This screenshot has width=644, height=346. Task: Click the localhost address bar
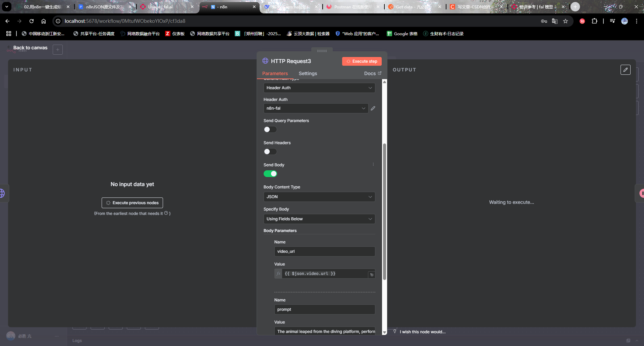coord(295,21)
